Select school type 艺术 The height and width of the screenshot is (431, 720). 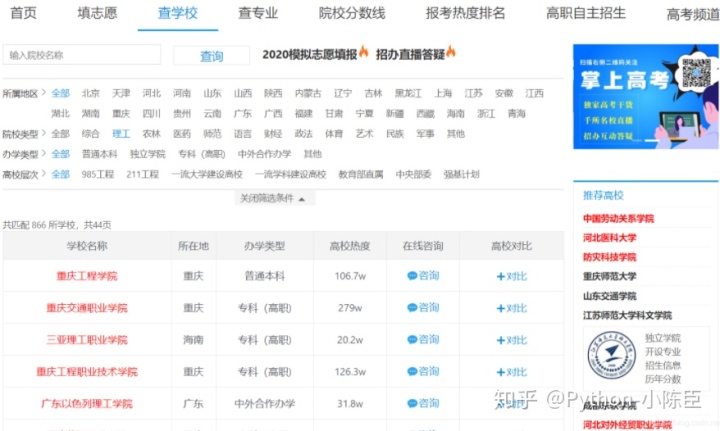[364, 134]
